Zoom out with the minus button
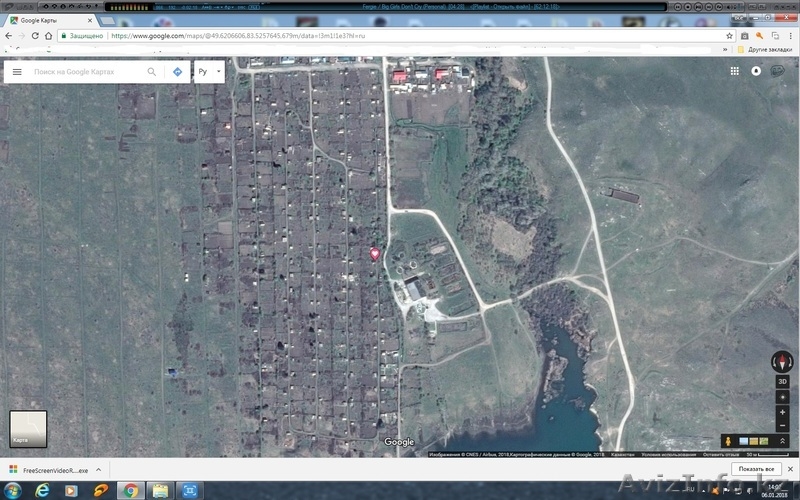 point(781,426)
